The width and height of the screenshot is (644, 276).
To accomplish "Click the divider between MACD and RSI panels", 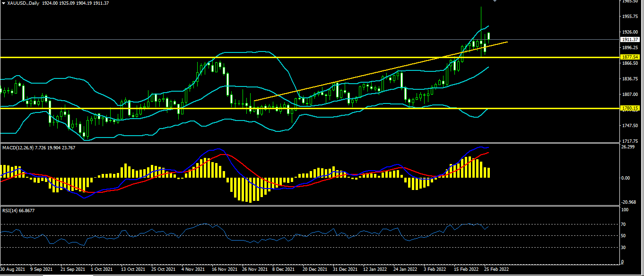I will pyautogui.click(x=307, y=206).
